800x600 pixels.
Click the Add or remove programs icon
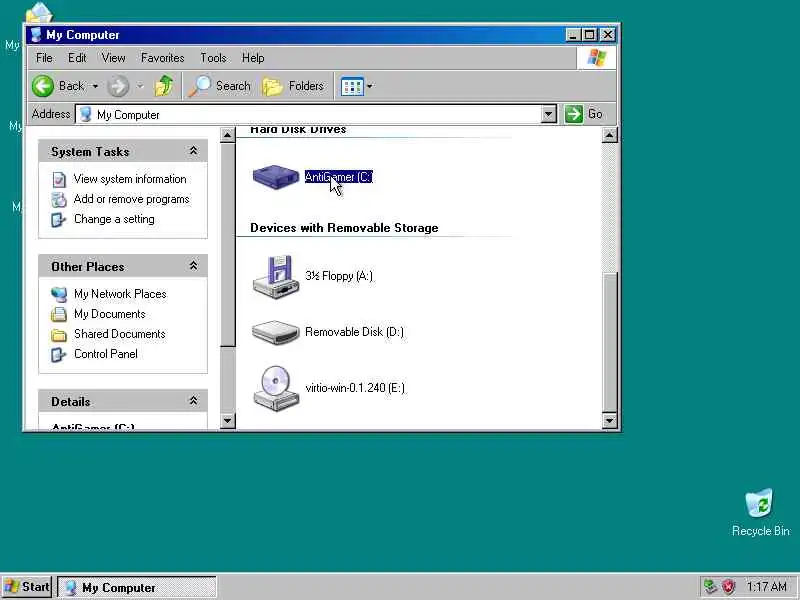pos(59,199)
